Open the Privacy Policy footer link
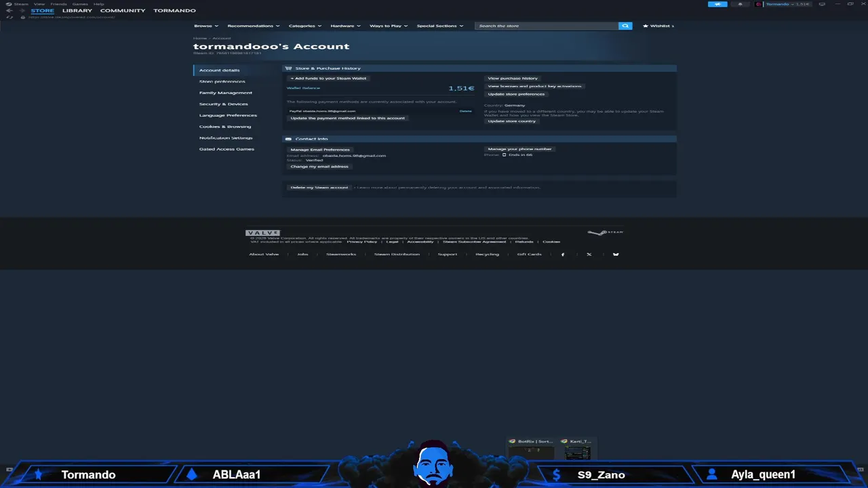This screenshot has width=868, height=488. pos(362,242)
